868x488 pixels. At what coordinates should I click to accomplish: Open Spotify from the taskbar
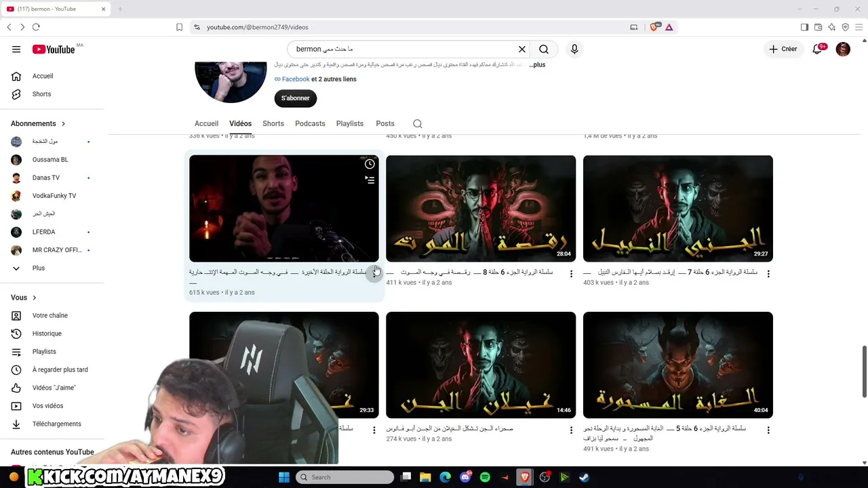point(485,477)
